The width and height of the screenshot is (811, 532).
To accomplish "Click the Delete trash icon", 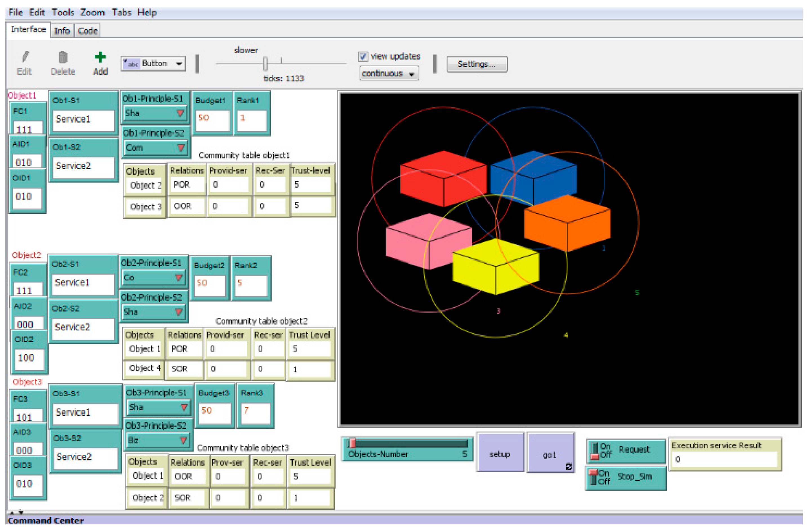I will (63, 57).
